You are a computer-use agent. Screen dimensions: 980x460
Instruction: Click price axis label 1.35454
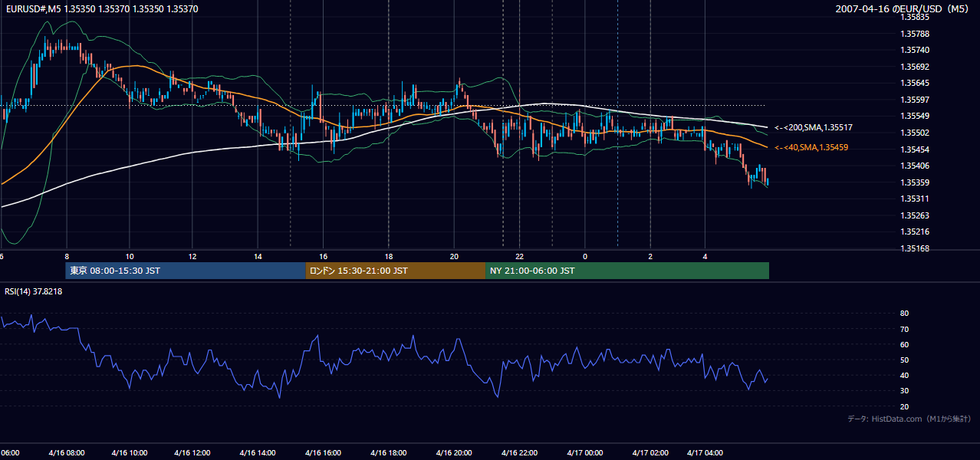[916, 149]
